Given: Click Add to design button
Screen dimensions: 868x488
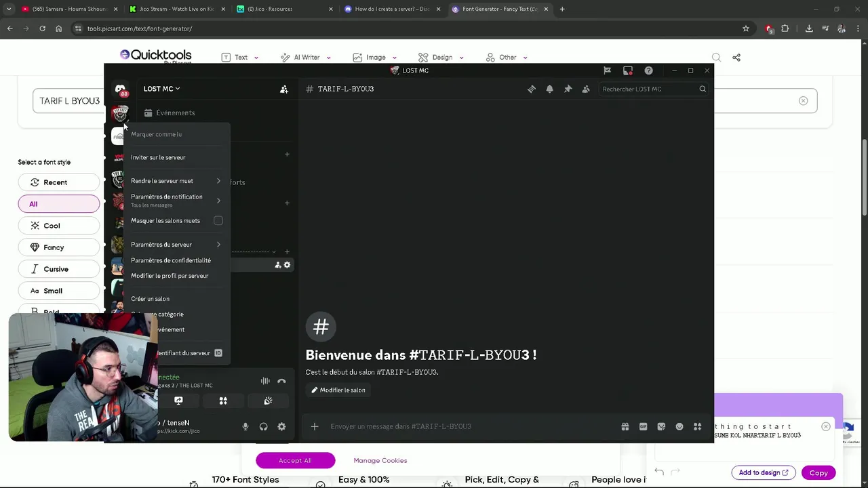Looking at the screenshot, I should pos(764,473).
